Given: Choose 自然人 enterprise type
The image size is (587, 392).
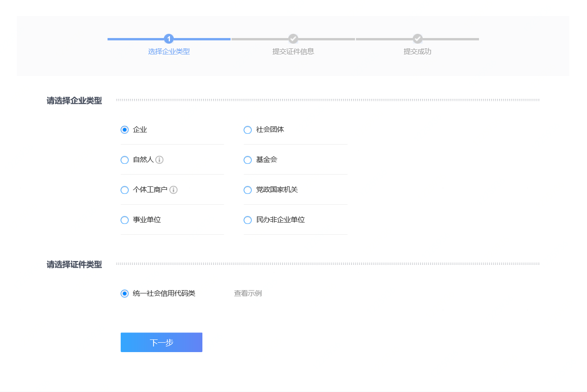Looking at the screenshot, I should [x=124, y=160].
